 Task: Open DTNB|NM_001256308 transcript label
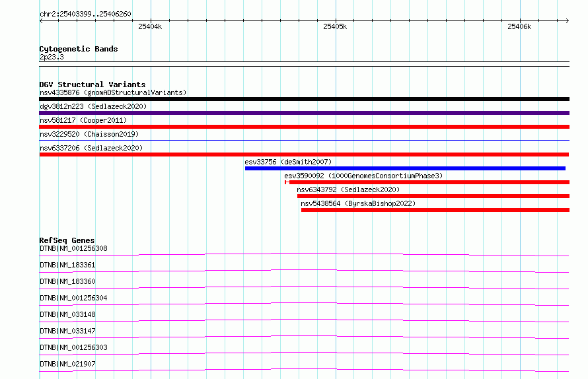[73, 248]
